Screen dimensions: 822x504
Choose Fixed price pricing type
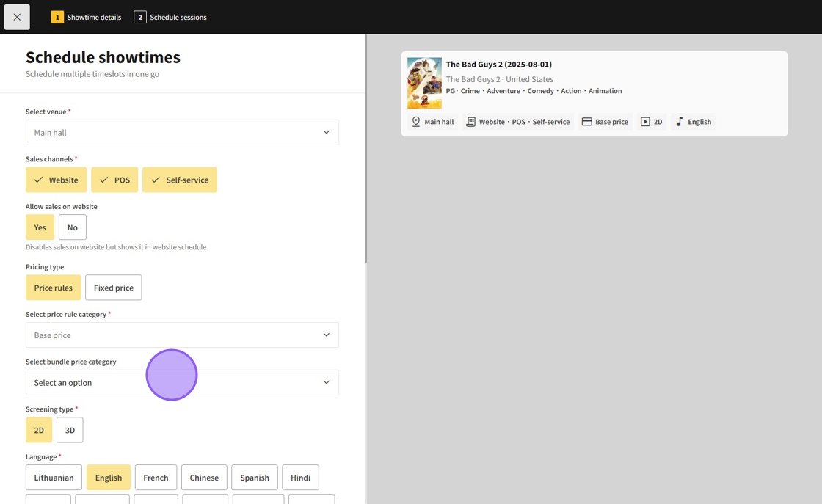[x=113, y=288]
